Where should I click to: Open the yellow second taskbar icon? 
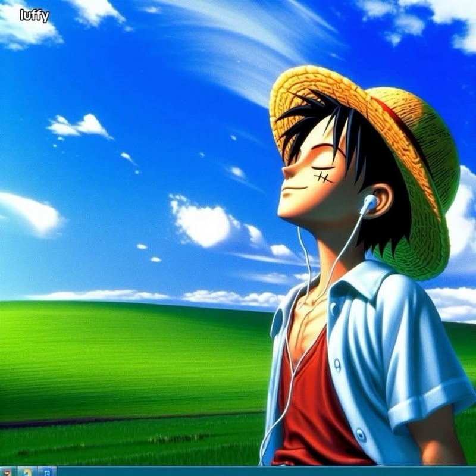[27, 471]
